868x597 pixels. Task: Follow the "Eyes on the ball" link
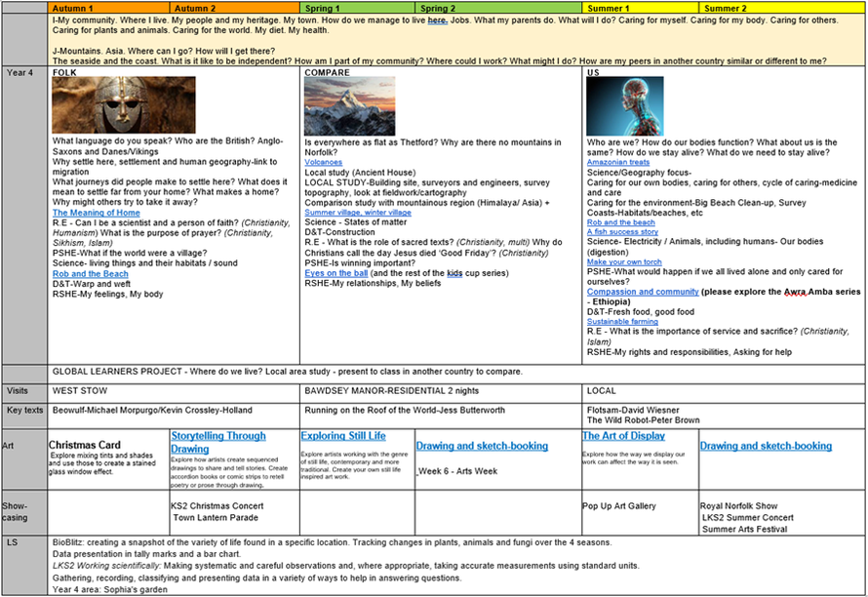[x=338, y=274]
